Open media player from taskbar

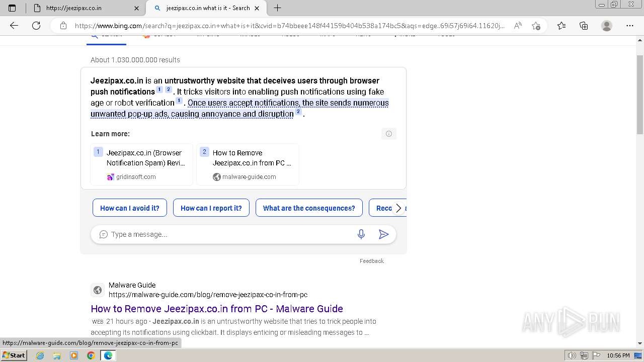point(74,355)
